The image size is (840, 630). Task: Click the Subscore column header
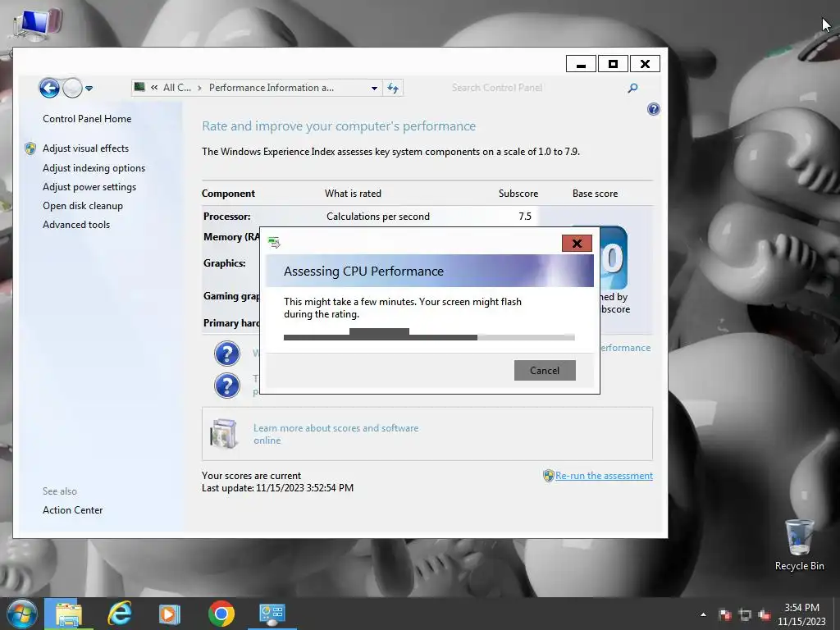click(x=518, y=194)
